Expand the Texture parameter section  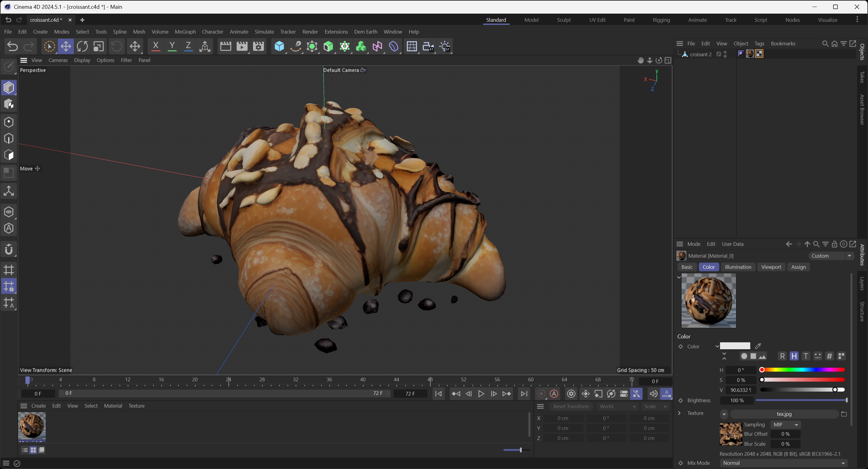(679, 413)
